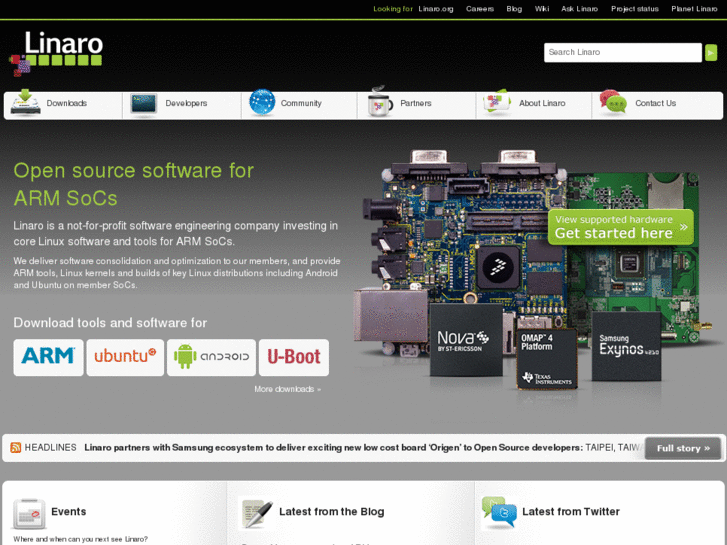Viewport: 727px width, 545px height.
Task: Open the Partners menu
Action: 416,105
